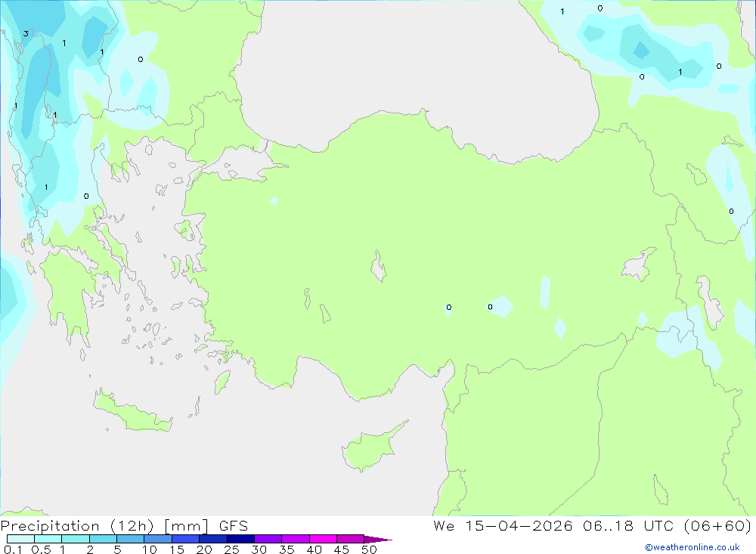Click the 40–45 mm magenta legend swatch

[x=323, y=539]
